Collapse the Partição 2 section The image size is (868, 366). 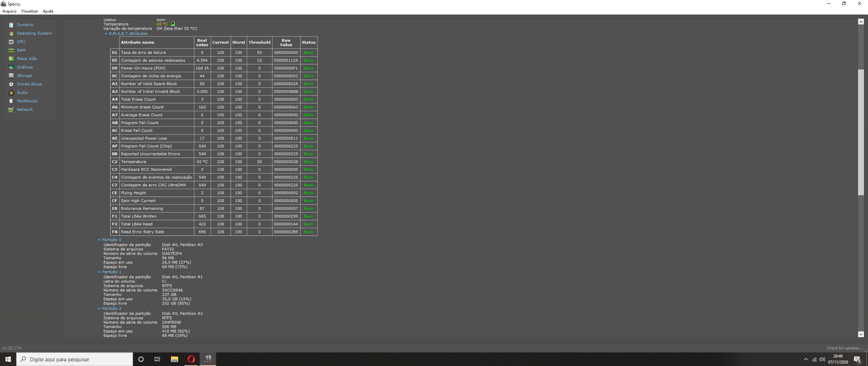[x=99, y=308]
